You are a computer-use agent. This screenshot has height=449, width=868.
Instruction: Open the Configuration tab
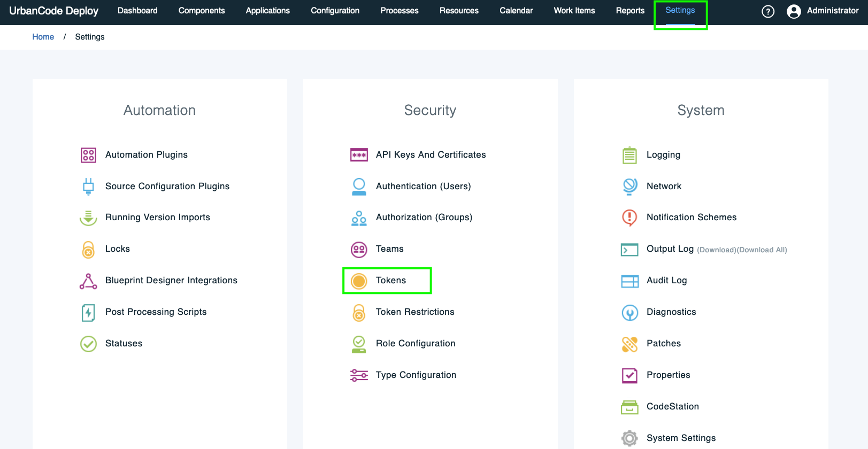pos(335,11)
